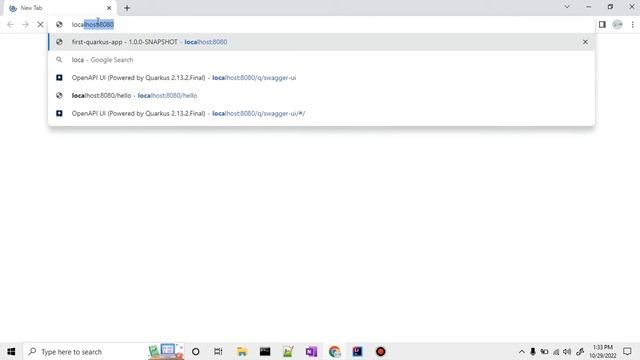Open IntelliJ IDEA from taskbar
640x360 pixels.
point(358,351)
